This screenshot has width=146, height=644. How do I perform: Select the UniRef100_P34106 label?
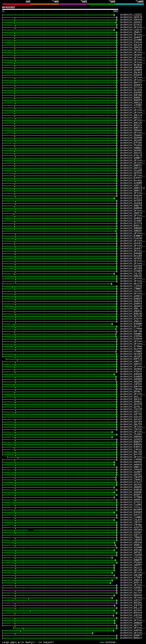coord(131,42)
